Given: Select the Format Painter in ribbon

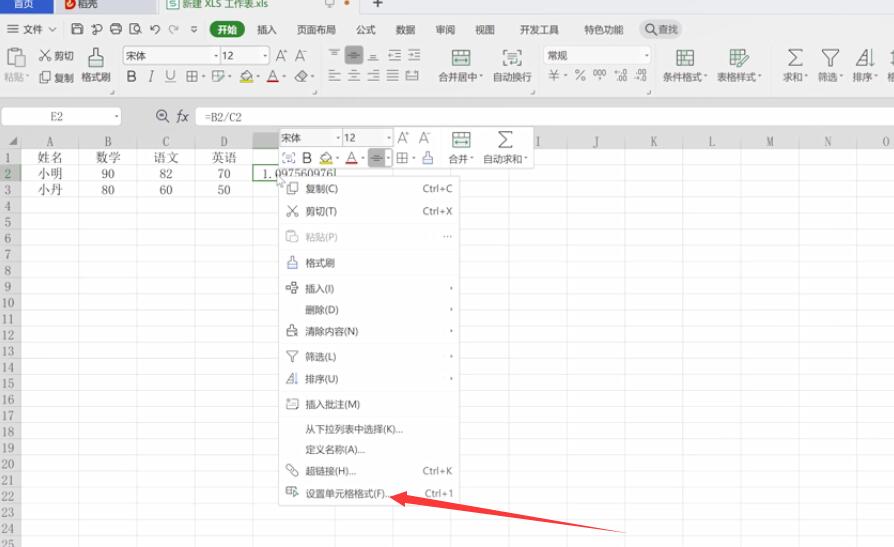Looking at the screenshot, I should (x=96, y=65).
